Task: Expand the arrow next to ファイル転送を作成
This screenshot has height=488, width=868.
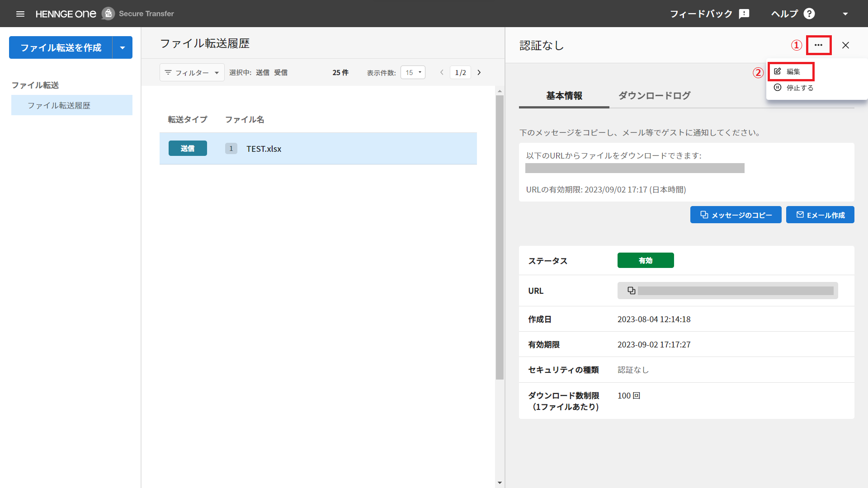Action: click(123, 47)
